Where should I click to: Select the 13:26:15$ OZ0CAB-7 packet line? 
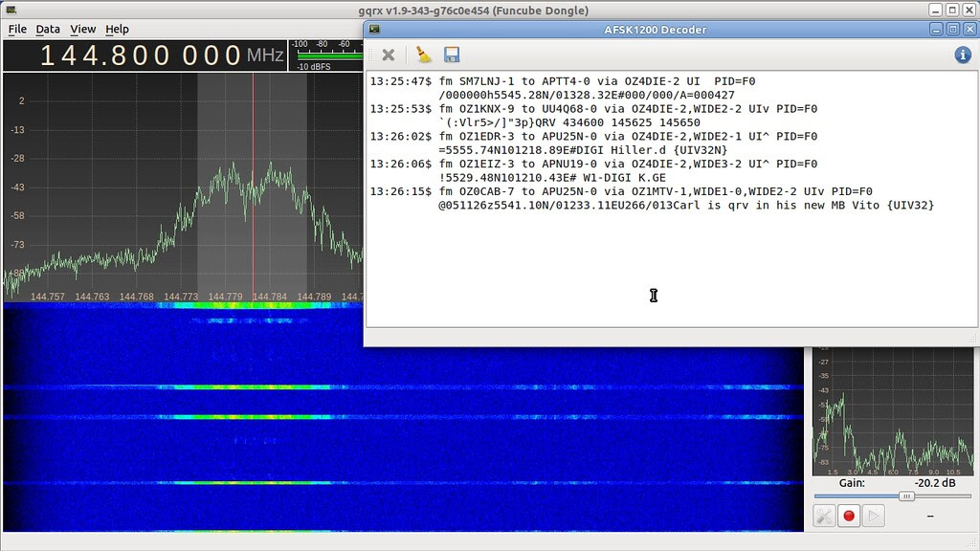pyautogui.click(x=621, y=191)
